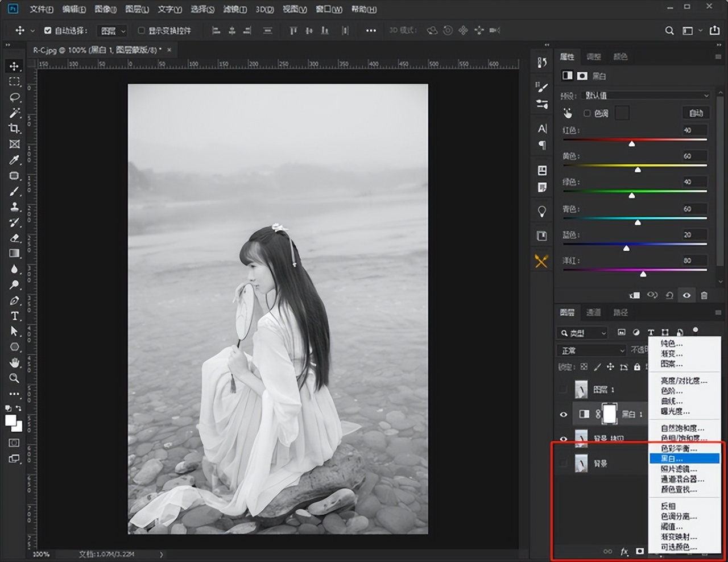Select the Move tool in toolbar
728x562 pixels.
point(14,67)
